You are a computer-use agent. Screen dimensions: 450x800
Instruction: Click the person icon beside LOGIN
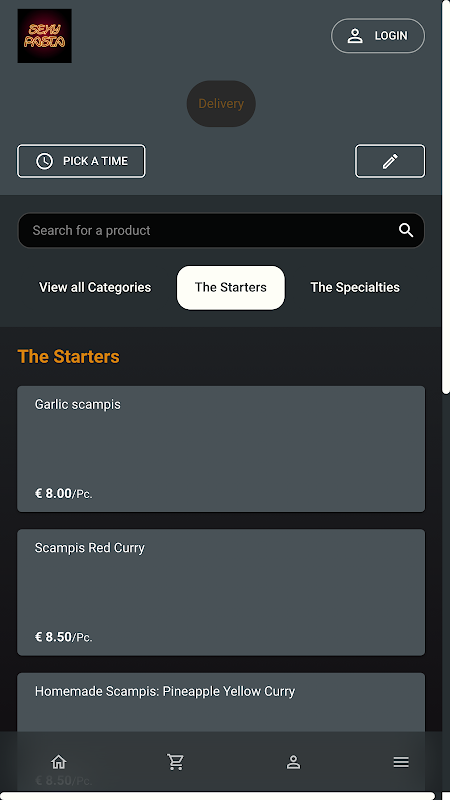point(355,36)
